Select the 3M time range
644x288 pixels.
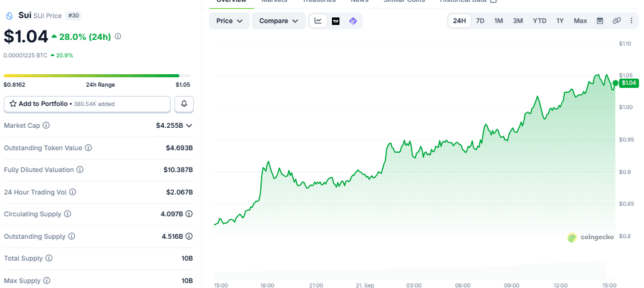pos(518,21)
